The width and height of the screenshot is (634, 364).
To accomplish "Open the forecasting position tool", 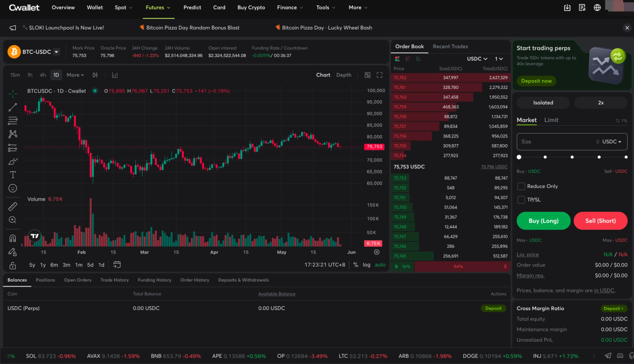I will (x=13, y=148).
